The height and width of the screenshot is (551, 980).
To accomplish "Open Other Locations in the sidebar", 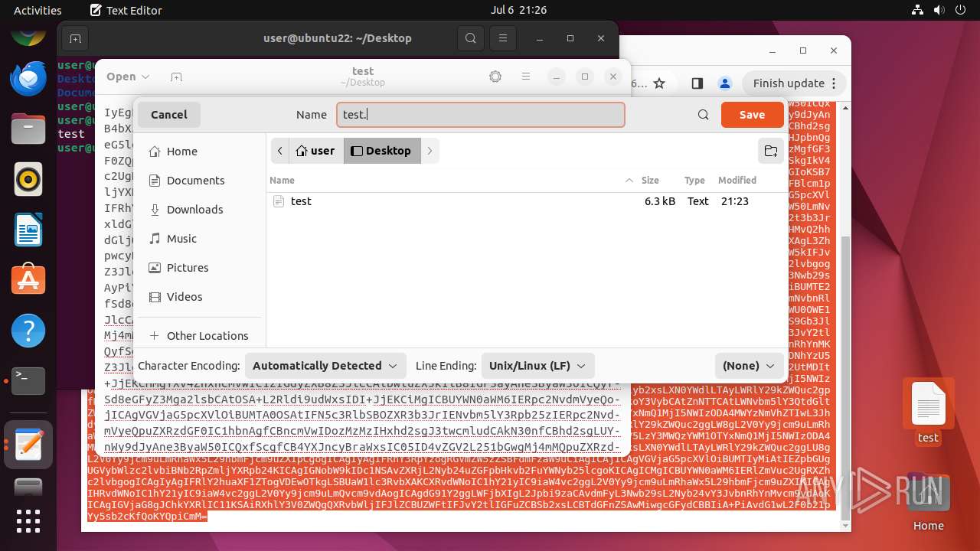I will pos(198,336).
